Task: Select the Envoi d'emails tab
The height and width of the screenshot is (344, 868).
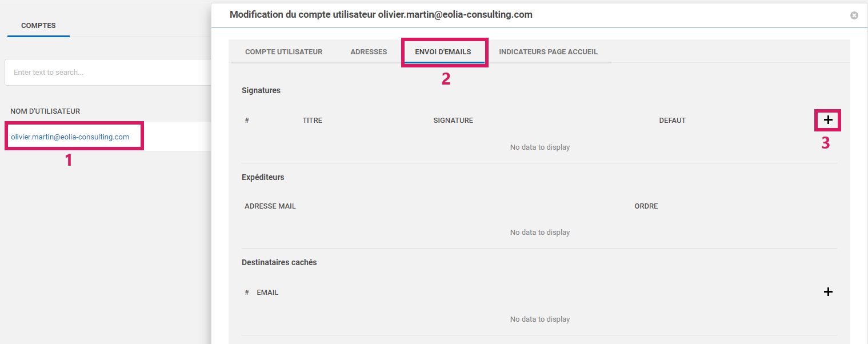Action: [443, 52]
